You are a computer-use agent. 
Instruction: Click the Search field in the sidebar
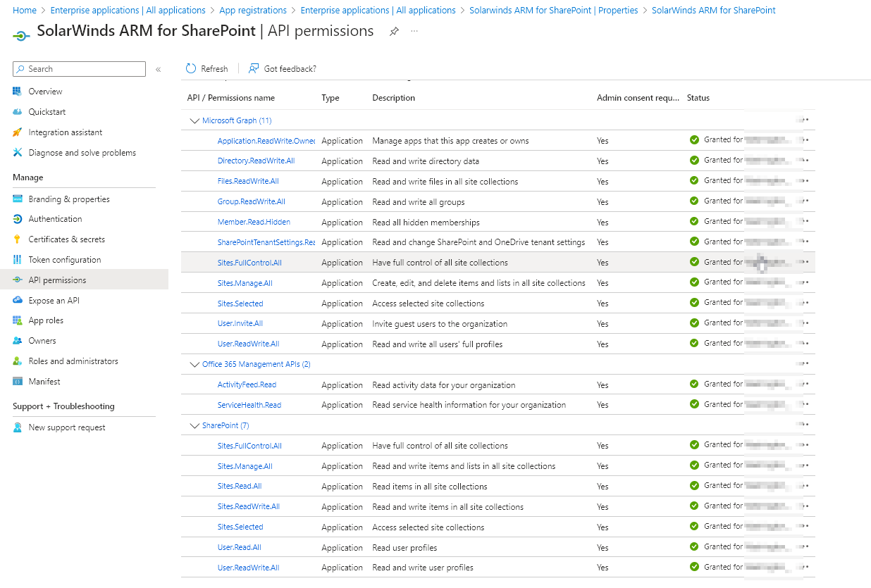(79, 69)
